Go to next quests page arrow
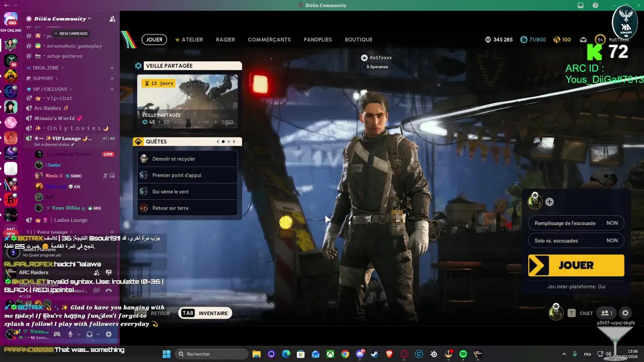This screenshot has height=362, width=644. click(234, 142)
